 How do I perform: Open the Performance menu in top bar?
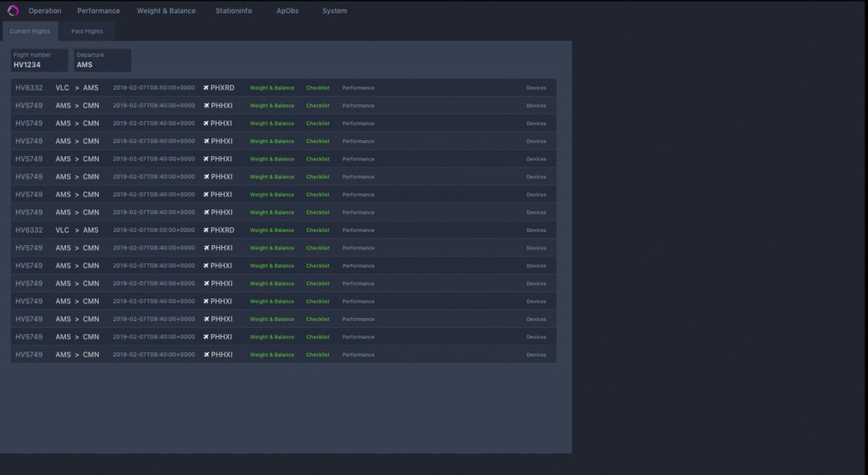click(x=98, y=11)
